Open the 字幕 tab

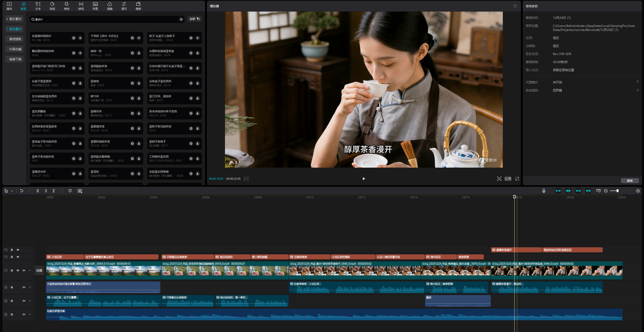coord(95,6)
